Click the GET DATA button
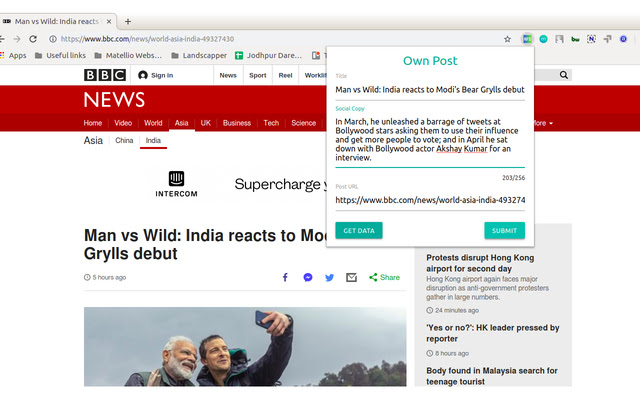The width and height of the screenshot is (640, 400). pyautogui.click(x=359, y=231)
